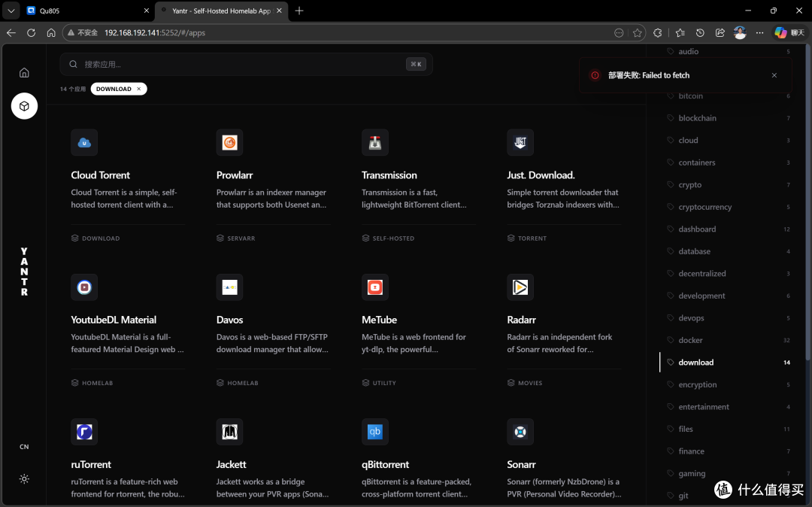Select the audio tag filter
Image resolution: width=812 pixels, height=507 pixels.
729,51
